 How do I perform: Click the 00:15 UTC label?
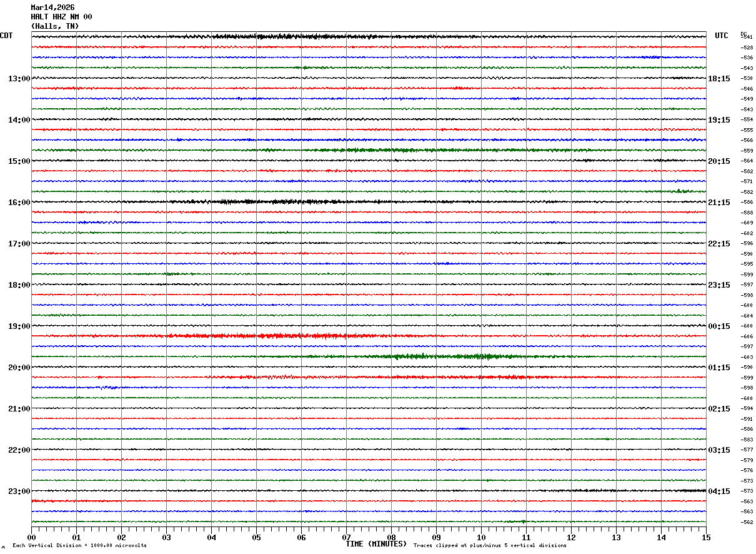tap(719, 326)
